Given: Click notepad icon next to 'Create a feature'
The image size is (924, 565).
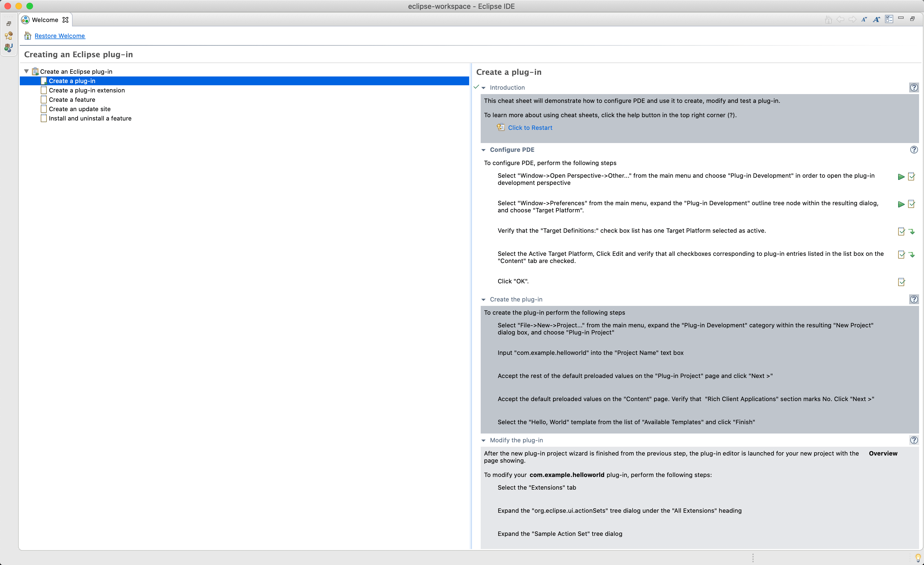Looking at the screenshot, I should tap(43, 100).
